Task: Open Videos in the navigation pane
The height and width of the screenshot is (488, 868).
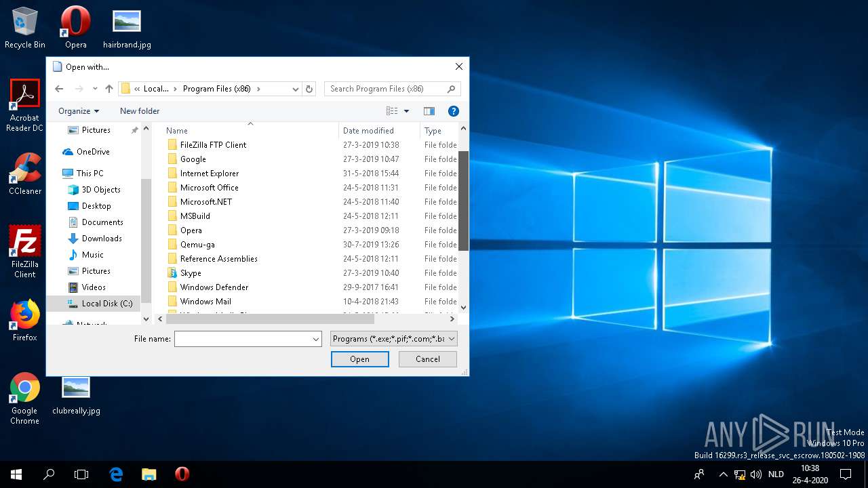Action: (94, 287)
